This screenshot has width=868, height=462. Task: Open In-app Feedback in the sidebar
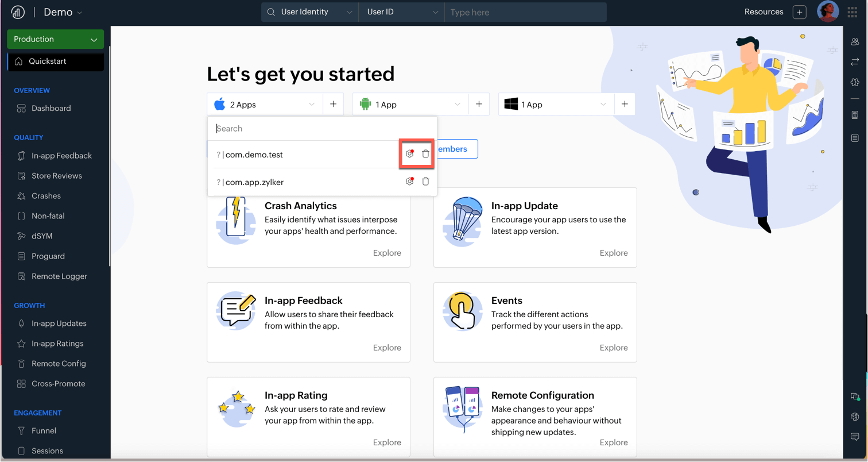click(61, 156)
